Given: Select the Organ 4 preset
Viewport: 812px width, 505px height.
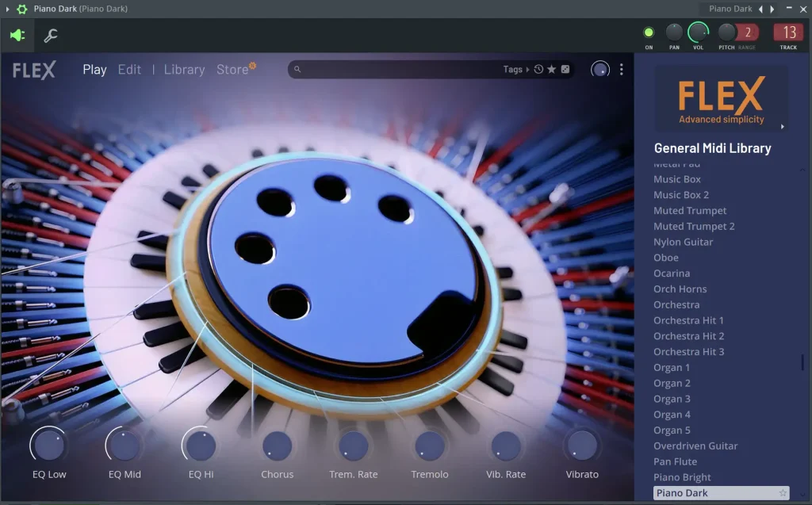Looking at the screenshot, I should click(x=672, y=415).
